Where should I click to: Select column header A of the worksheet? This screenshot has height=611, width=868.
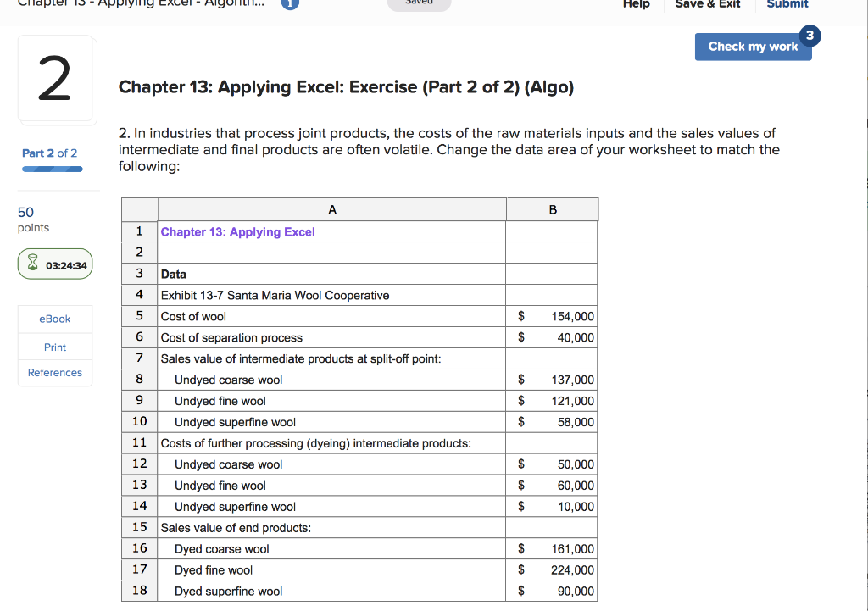[331, 209]
